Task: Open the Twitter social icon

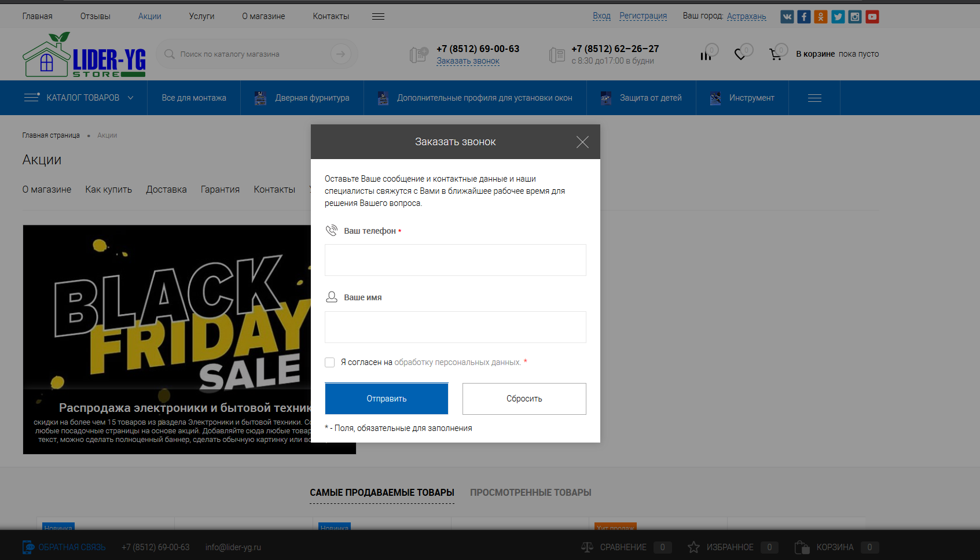Action: point(838,17)
